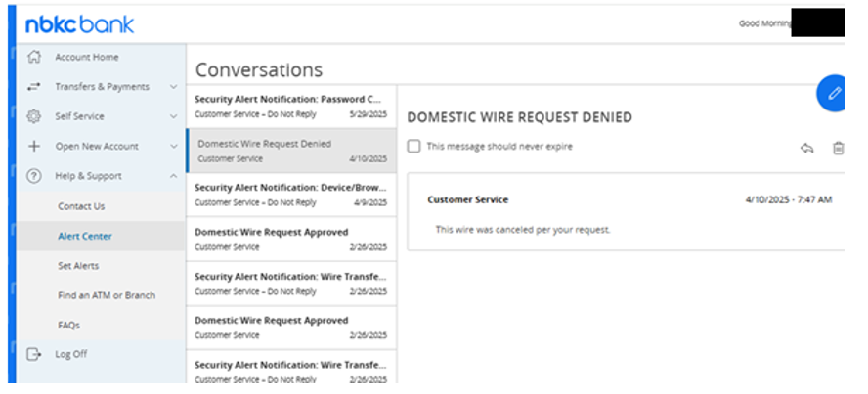Click the Help & Support question mark icon
Viewport: 868px width, 394px height.
tap(34, 176)
